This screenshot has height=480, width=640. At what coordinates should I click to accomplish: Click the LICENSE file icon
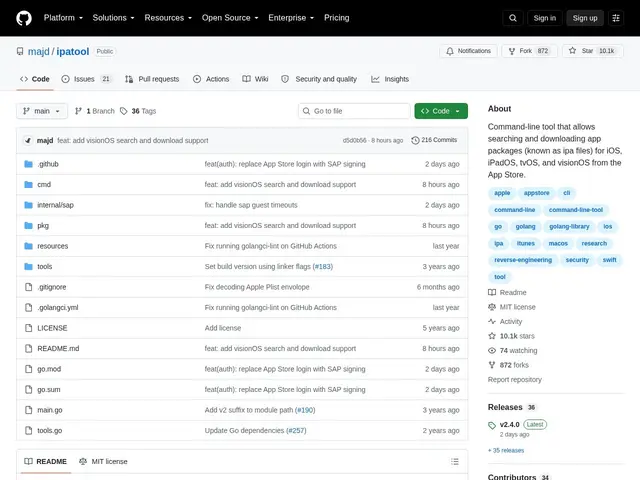tap(28, 328)
